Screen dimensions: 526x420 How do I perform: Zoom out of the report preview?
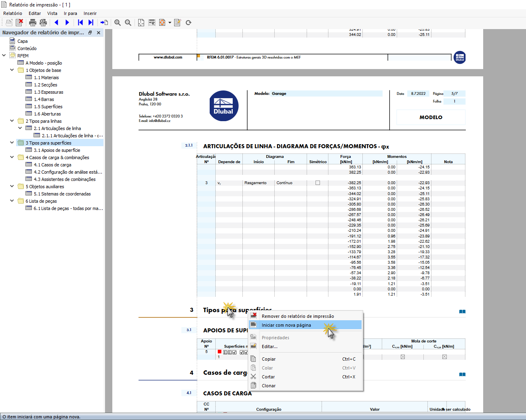pos(128,23)
